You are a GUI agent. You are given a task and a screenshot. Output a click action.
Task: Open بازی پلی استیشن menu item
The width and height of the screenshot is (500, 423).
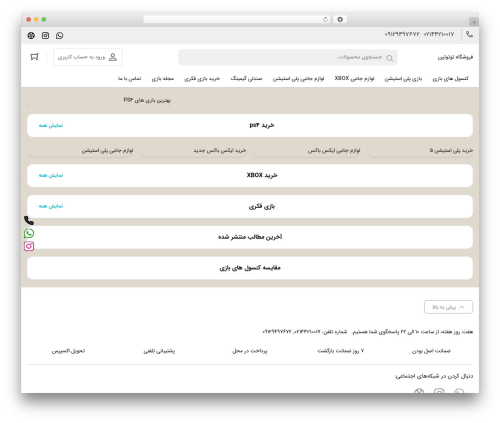coord(403,79)
